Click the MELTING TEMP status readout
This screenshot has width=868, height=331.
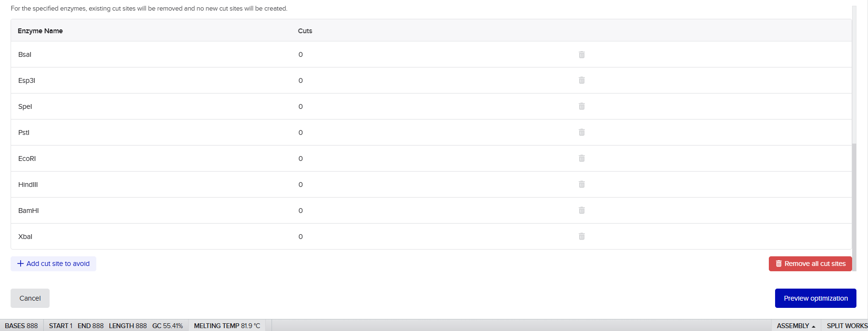227,326
